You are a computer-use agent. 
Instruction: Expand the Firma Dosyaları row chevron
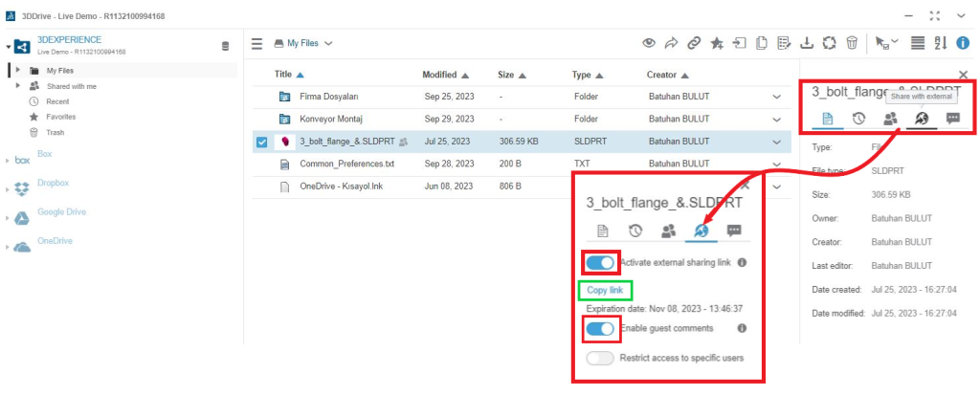776,98
